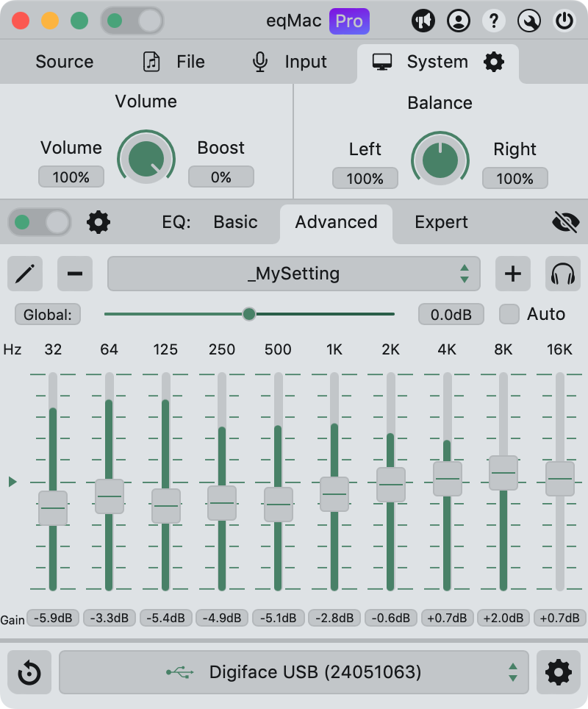Screen dimensions: 588x709
Task: Click the headphones icon beside the preset
Action: click(563, 274)
